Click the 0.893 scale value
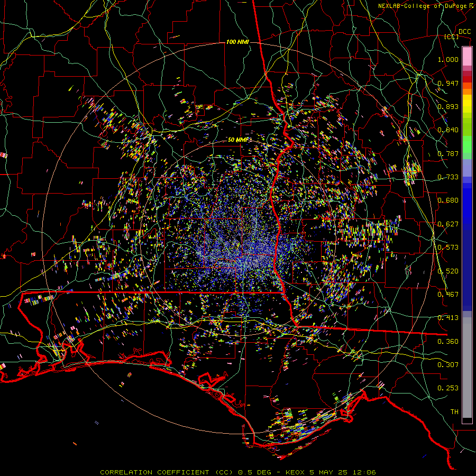The width and height of the screenshot is (476, 476). click(x=448, y=106)
